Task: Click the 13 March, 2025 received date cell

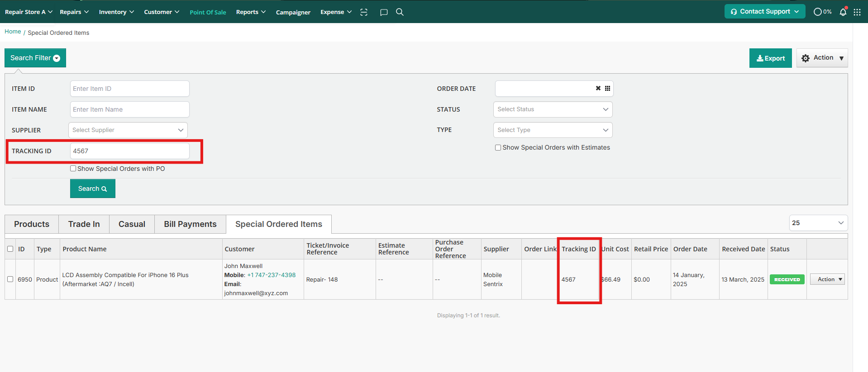Action: click(743, 279)
